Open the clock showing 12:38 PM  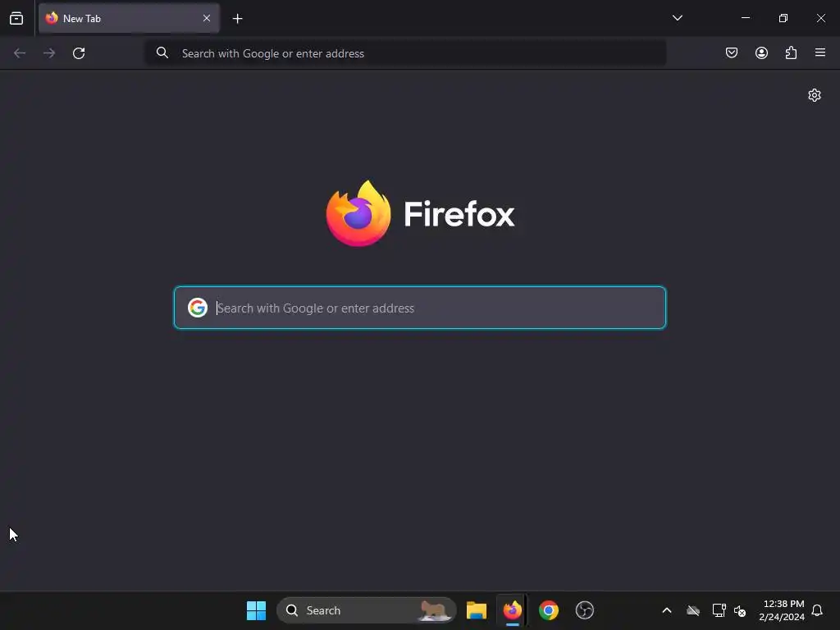[782, 610]
